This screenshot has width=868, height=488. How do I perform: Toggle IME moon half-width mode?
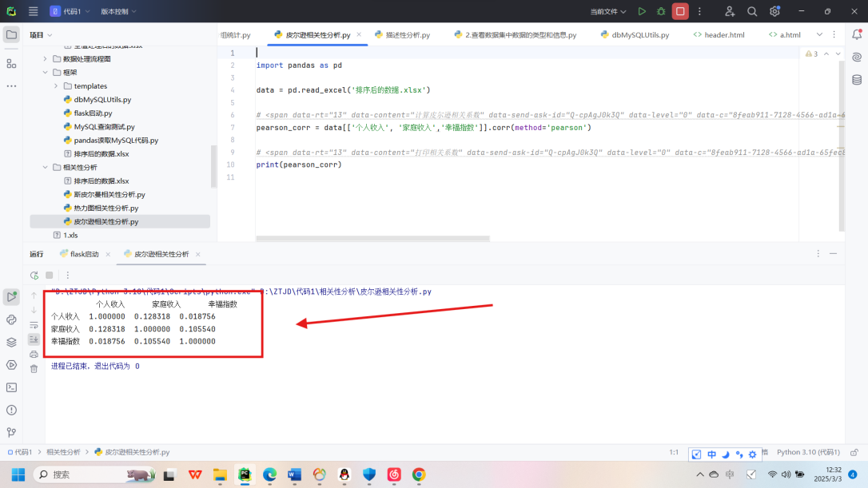725,454
